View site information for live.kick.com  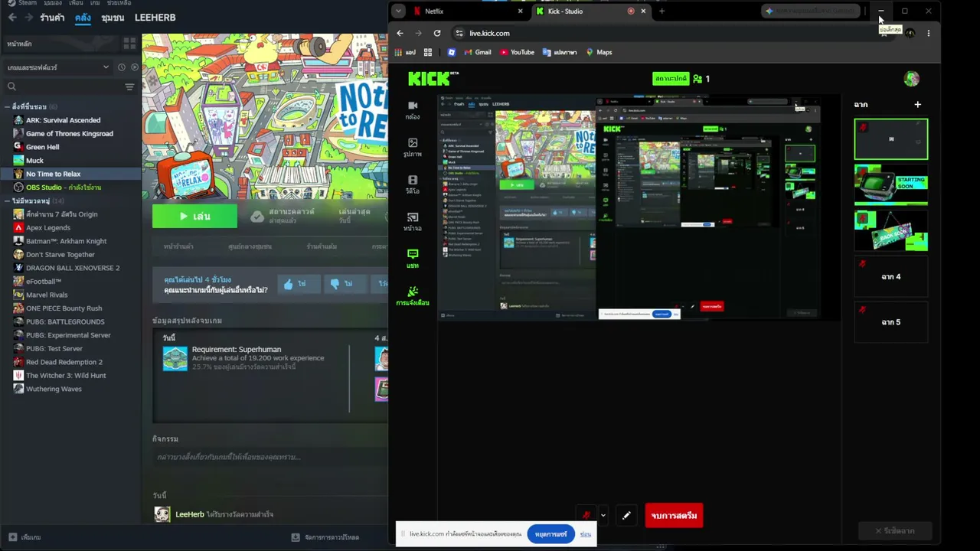click(459, 33)
